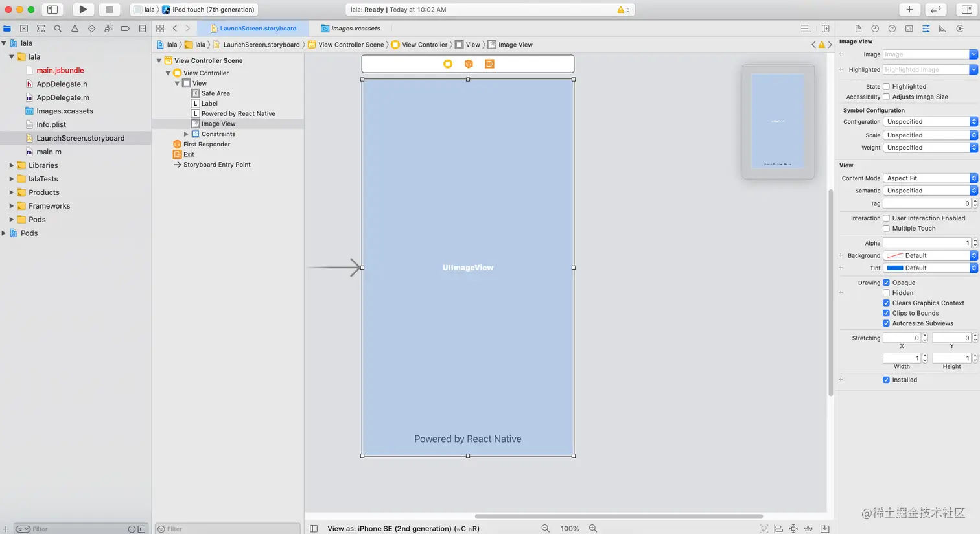The image size is (980, 534).
Task: Open the Quick Help inspector
Action: click(x=892, y=29)
